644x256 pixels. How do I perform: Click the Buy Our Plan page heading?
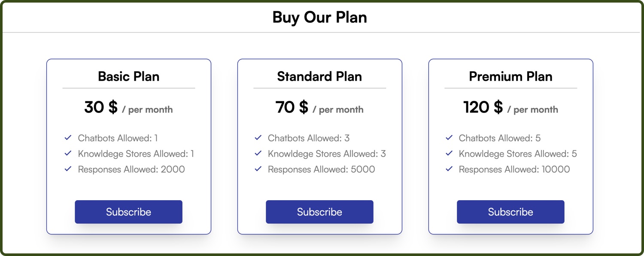tap(320, 18)
